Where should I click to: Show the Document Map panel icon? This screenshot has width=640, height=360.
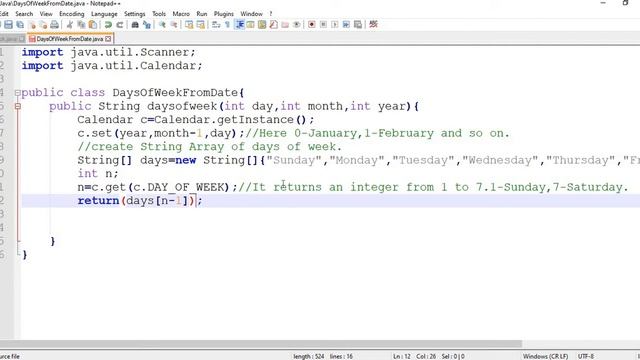point(262,24)
